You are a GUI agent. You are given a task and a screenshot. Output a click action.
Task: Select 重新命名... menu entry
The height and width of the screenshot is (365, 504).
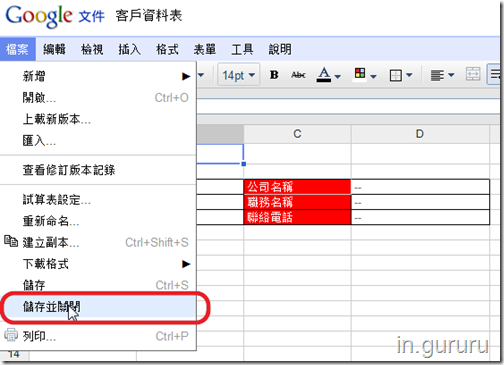pyautogui.click(x=98, y=221)
